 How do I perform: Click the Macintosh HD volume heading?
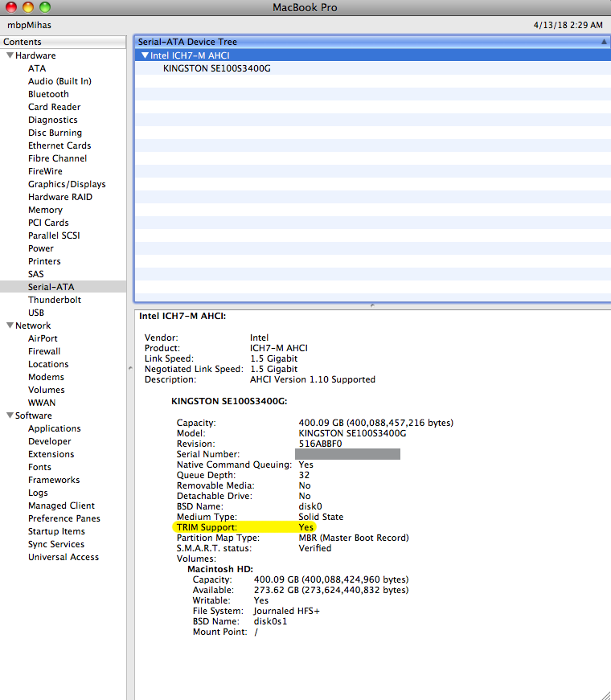click(220, 569)
